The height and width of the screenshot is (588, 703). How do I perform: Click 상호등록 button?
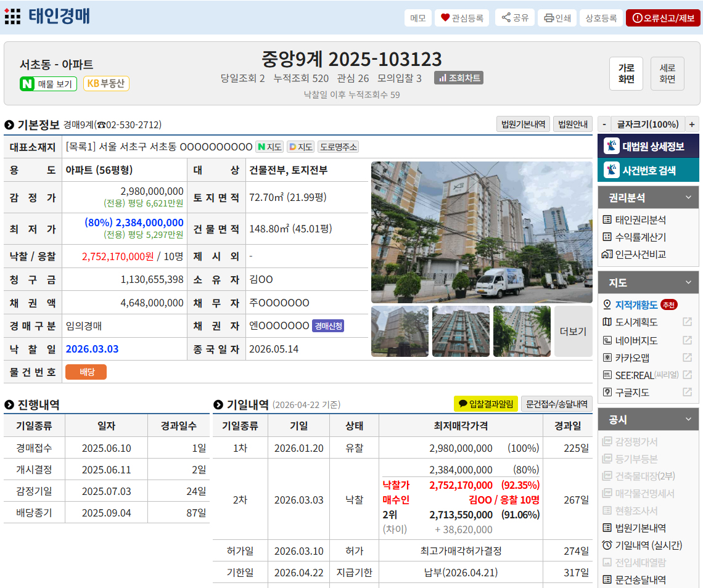[x=601, y=18]
